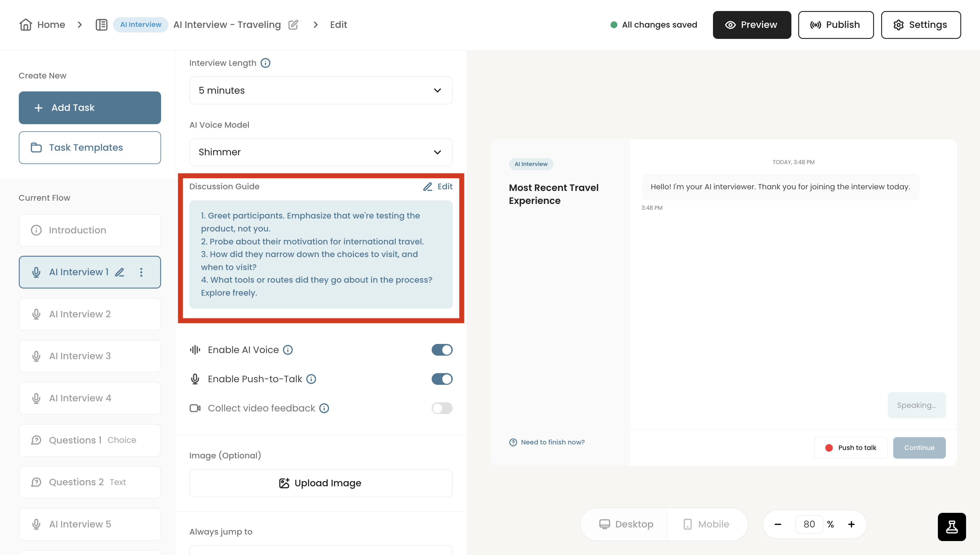Turn on Collect video feedback switch
980x555 pixels.
click(442, 408)
